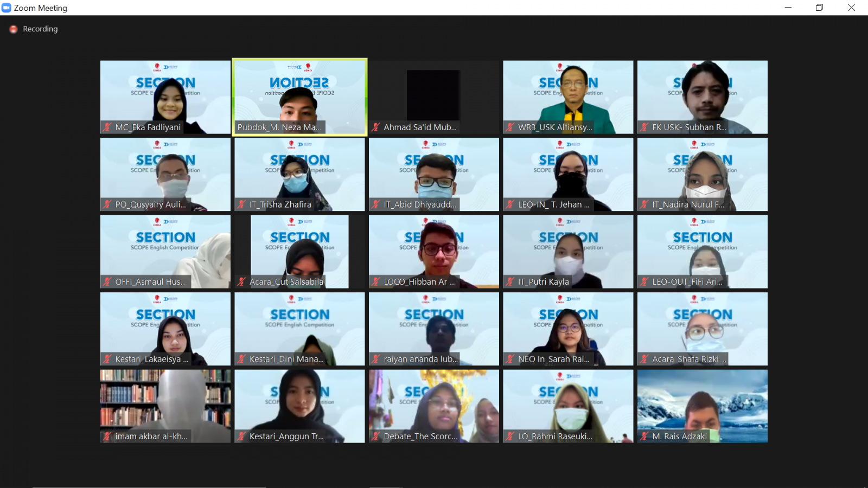Click the IT_Putri Kayla name label
Viewport: 868px width, 488px height.
click(543, 282)
